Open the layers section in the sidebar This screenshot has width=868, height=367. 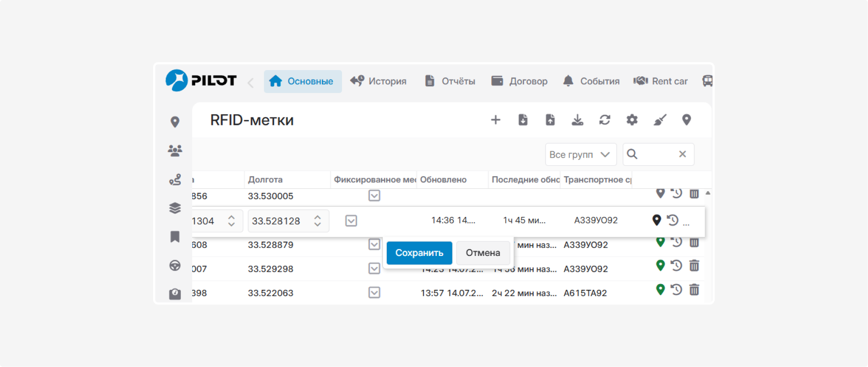175,208
